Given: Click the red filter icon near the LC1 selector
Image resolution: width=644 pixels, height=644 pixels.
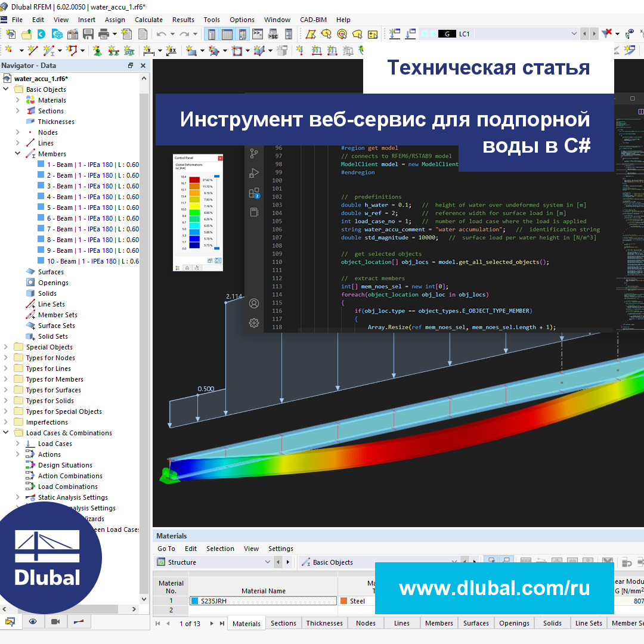Looking at the screenshot, I should 605,34.
